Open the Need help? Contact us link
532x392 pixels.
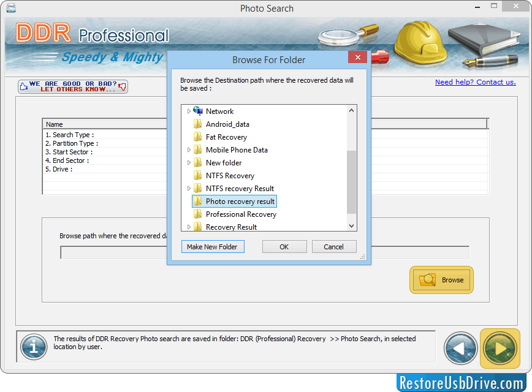coord(476,82)
